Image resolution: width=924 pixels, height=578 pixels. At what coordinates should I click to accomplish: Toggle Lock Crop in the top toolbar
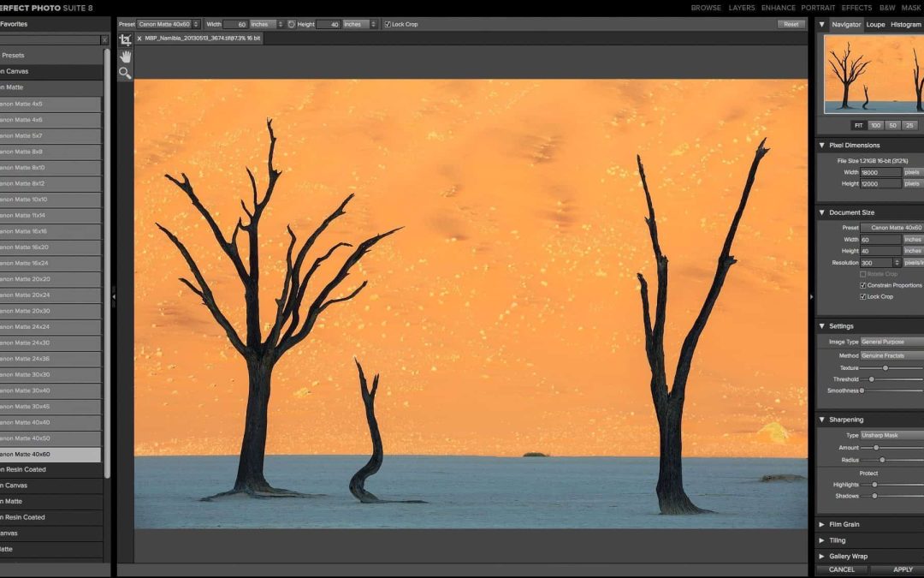pos(388,24)
